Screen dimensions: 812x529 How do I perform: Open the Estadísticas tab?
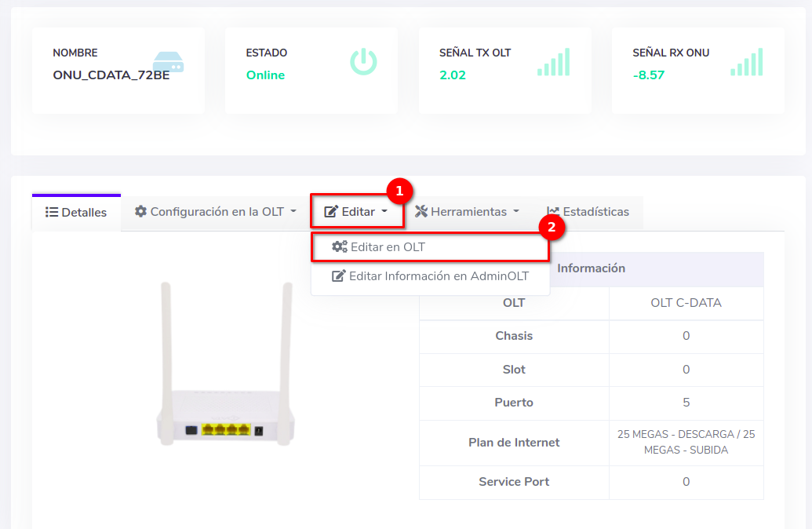point(588,212)
